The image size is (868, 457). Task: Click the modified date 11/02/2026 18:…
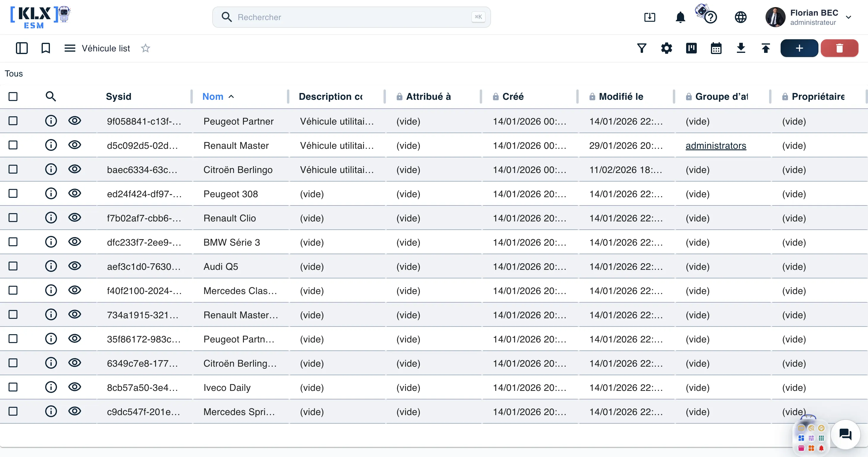(x=626, y=169)
